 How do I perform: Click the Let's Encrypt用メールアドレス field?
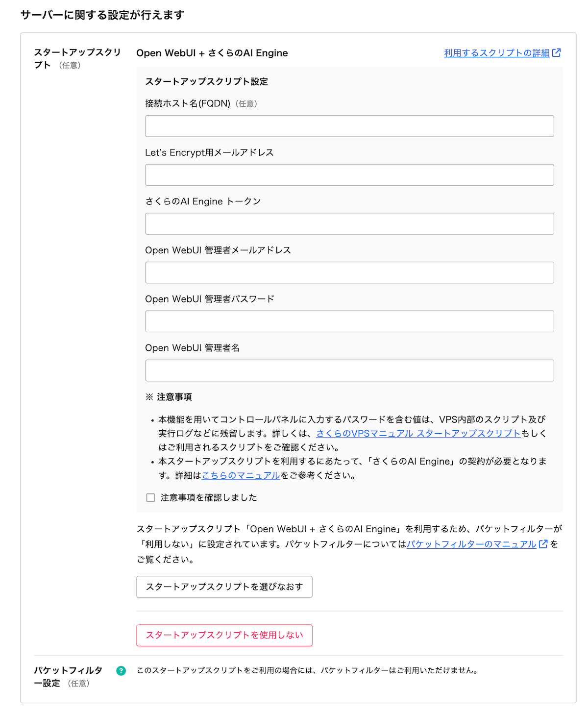point(349,174)
